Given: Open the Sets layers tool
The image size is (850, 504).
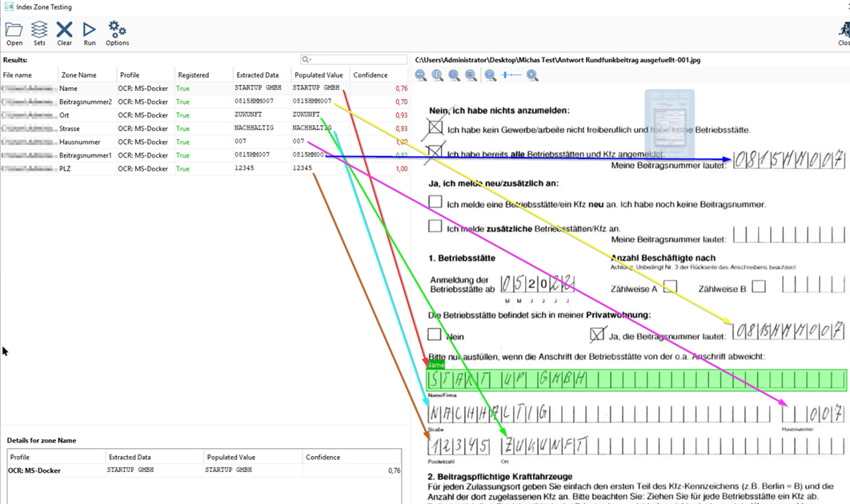Looking at the screenshot, I should tap(39, 30).
